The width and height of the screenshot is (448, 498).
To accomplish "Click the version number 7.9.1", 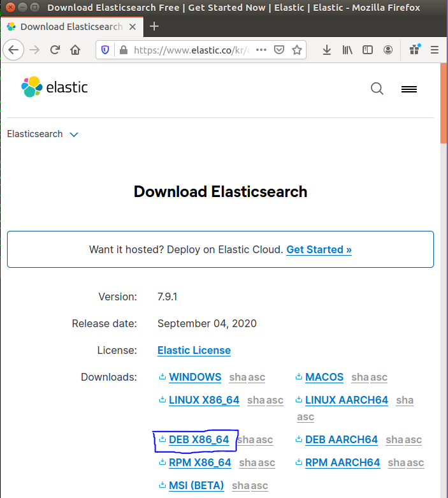I will (x=168, y=297).
